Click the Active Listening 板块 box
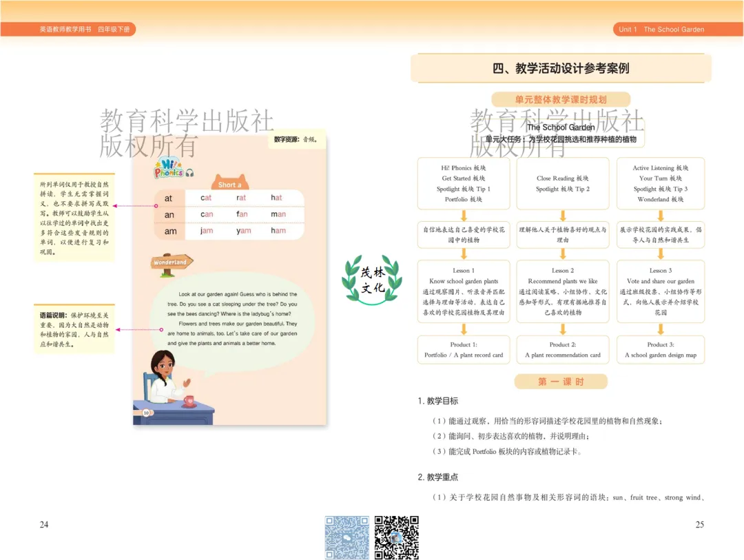 click(661, 183)
